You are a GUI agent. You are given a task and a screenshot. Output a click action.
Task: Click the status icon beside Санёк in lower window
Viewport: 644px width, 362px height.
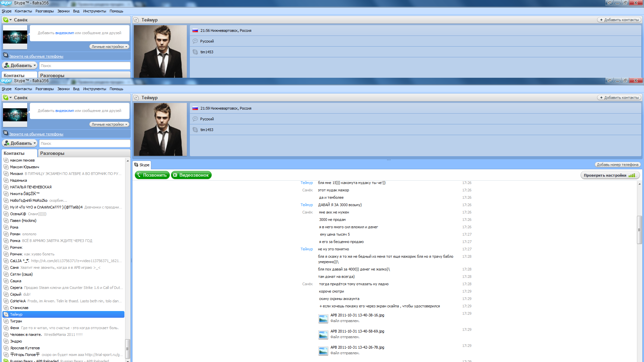[x=6, y=98]
